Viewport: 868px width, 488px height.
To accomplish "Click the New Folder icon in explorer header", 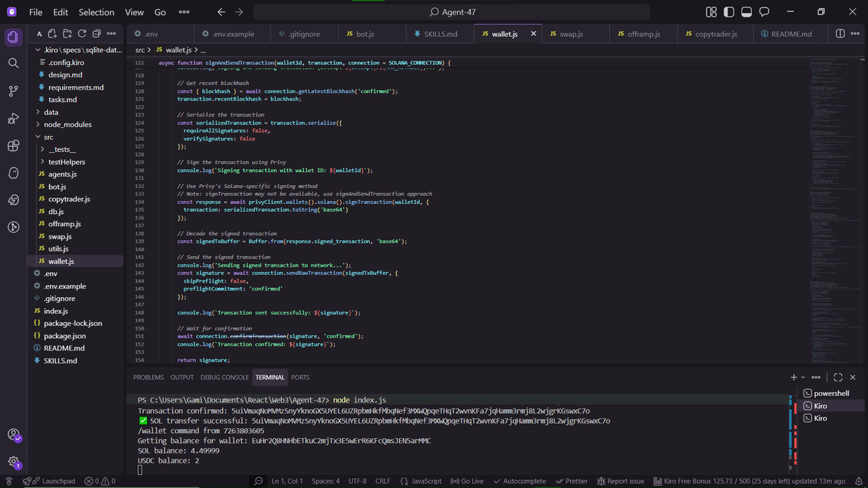I will click(x=67, y=34).
